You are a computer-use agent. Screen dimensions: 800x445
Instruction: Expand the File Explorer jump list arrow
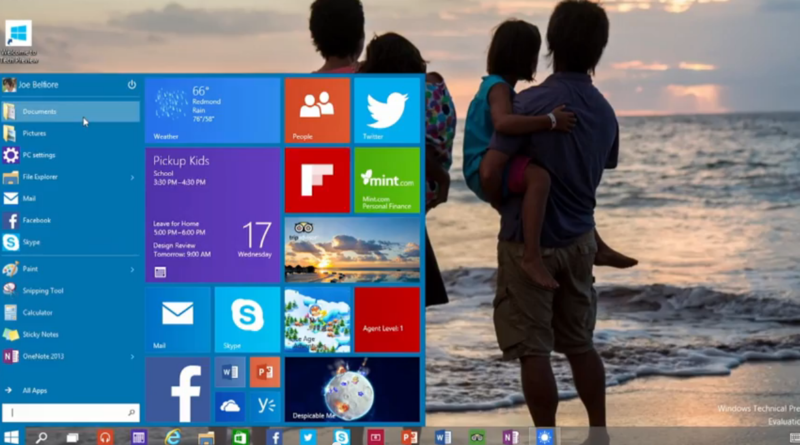pos(132,177)
